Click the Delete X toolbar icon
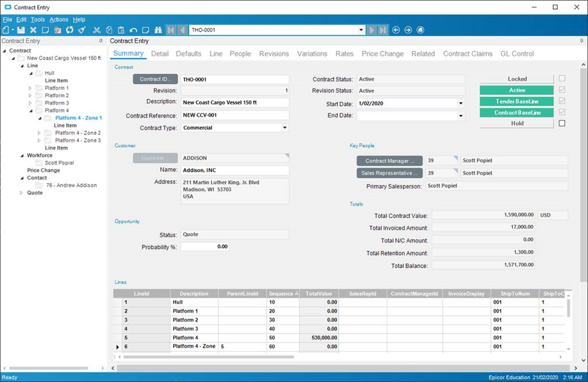Image resolution: width=588 pixels, height=382 pixels. (x=33, y=30)
